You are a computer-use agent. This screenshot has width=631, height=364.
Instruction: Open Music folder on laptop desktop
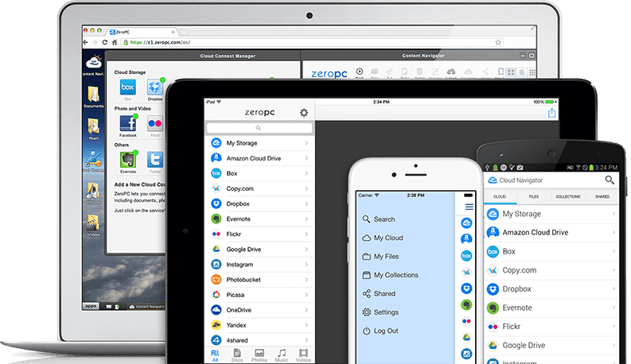tap(94, 127)
